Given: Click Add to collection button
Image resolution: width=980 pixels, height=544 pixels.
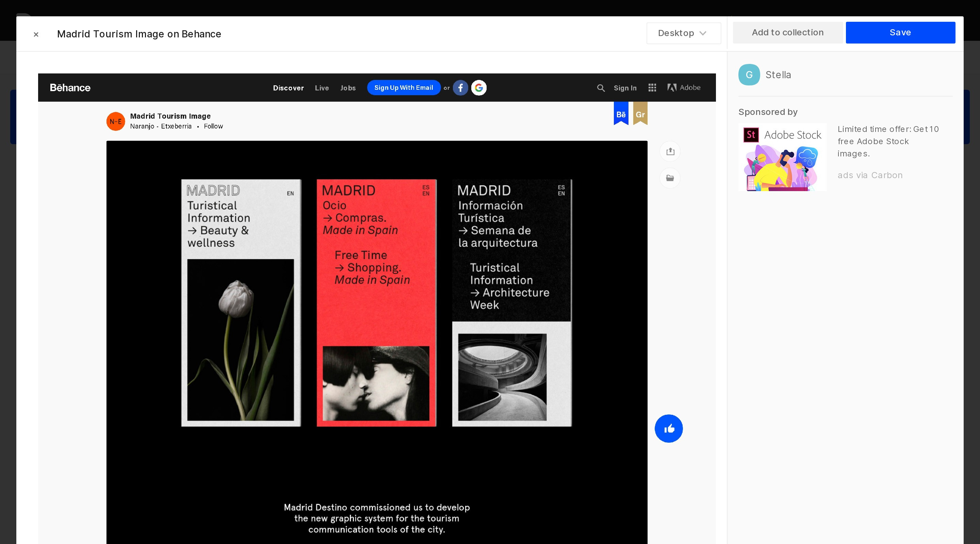Looking at the screenshot, I should click(x=787, y=33).
